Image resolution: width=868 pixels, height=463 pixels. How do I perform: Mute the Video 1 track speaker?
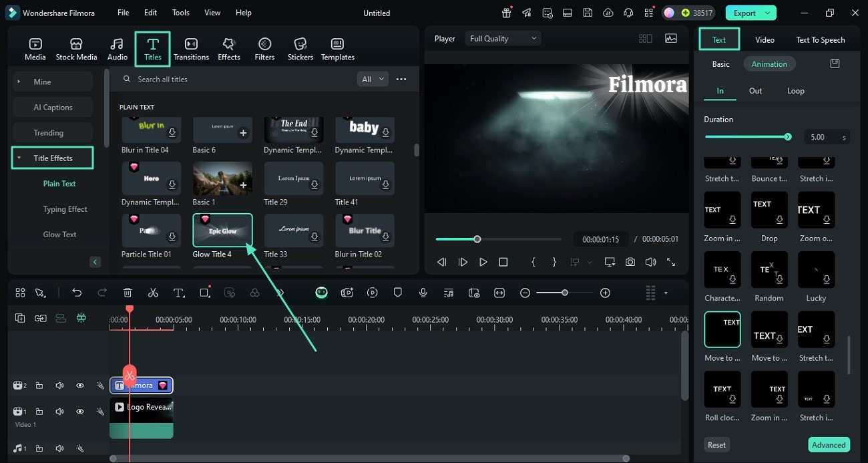coord(59,412)
